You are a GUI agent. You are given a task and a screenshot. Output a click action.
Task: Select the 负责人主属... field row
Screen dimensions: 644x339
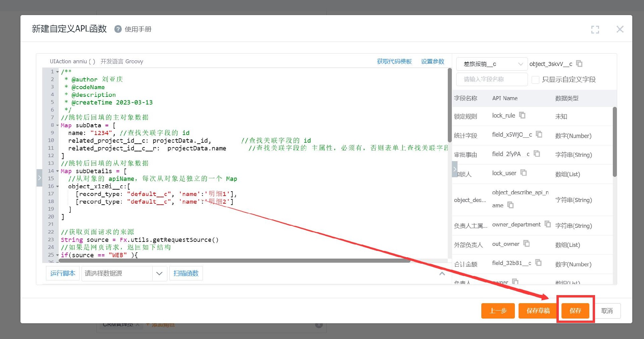coord(532,226)
